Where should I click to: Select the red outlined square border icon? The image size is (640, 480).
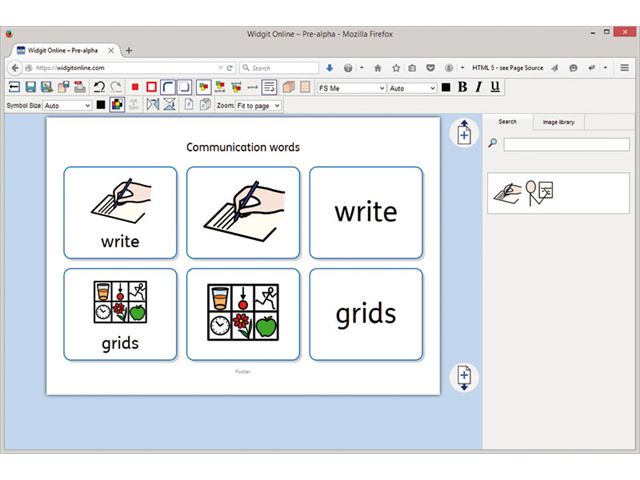pos(151,87)
